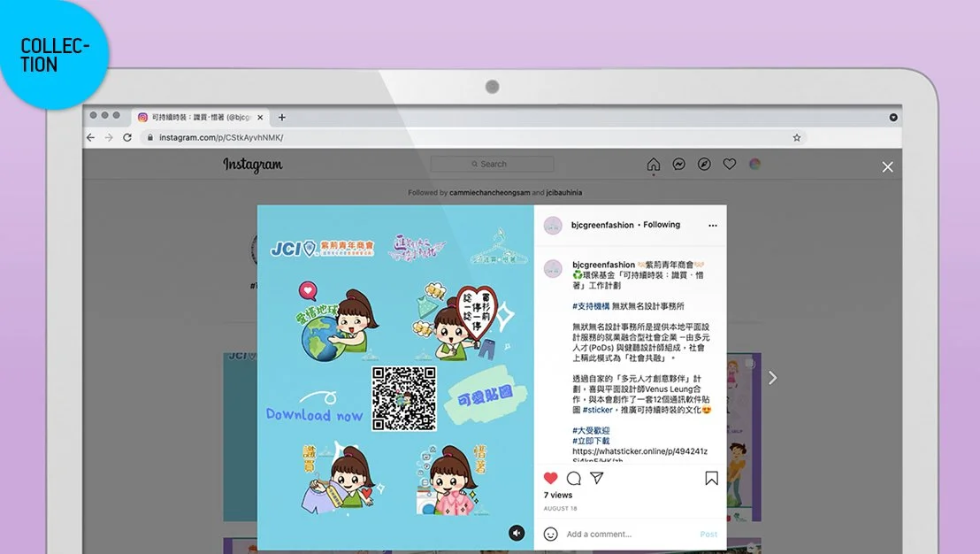
Task: Click the Following button beside bjcgreenfashion
Action: pyautogui.click(x=662, y=225)
